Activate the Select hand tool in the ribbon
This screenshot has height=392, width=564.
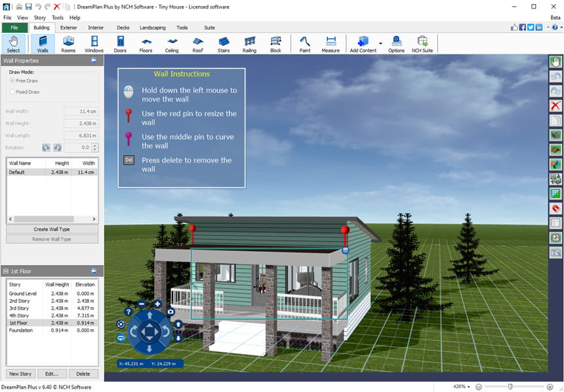pos(13,44)
